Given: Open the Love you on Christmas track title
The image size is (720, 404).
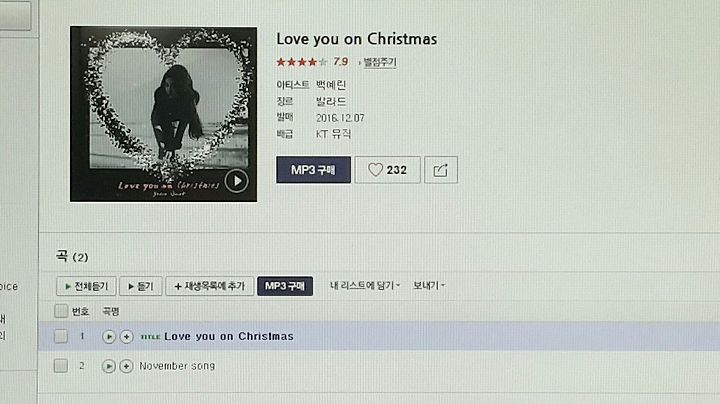Looking at the screenshot, I should click(229, 337).
